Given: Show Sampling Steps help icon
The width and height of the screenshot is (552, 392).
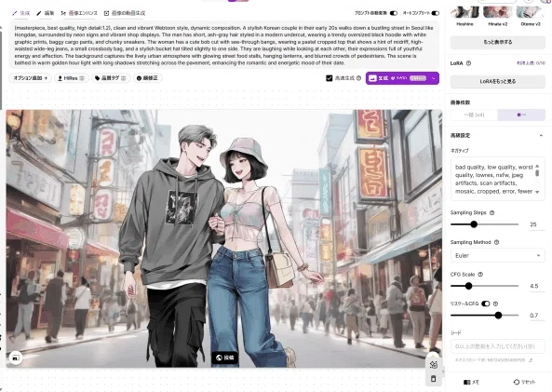Looking at the screenshot, I should [x=492, y=212].
